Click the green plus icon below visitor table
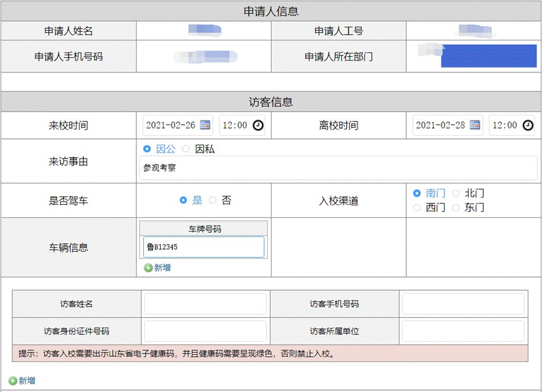 (x=13, y=381)
